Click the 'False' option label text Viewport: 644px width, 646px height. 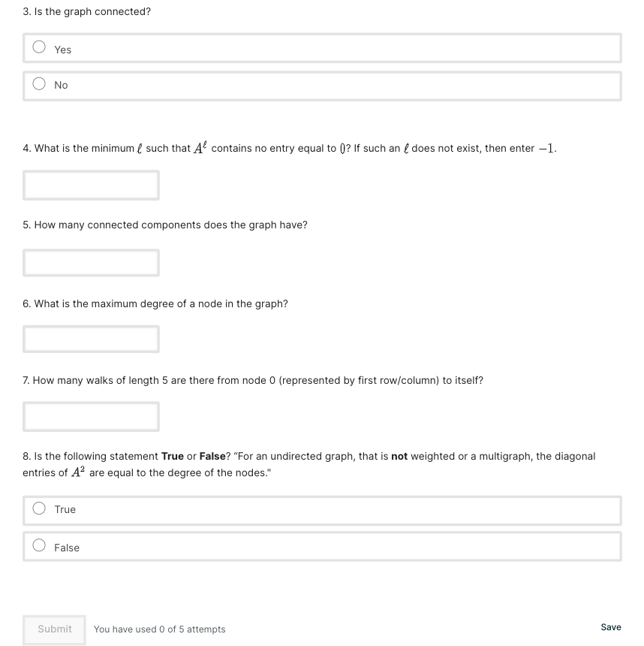point(67,548)
